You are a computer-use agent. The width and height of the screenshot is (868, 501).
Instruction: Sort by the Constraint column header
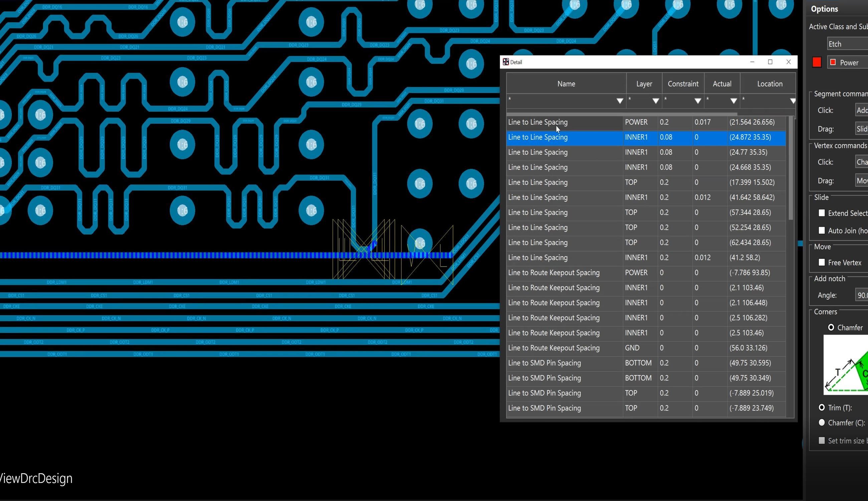tap(683, 83)
